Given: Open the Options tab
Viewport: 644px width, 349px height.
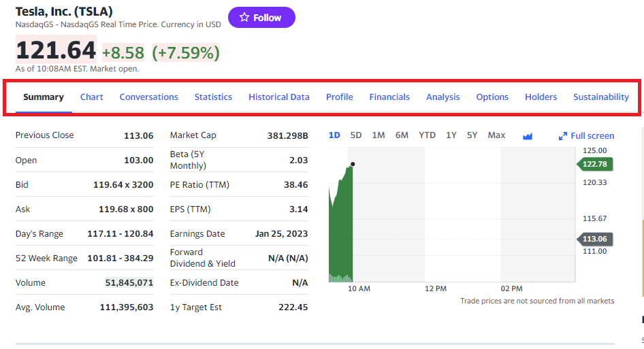Looking at the screenshot, I should click(492, 97).
